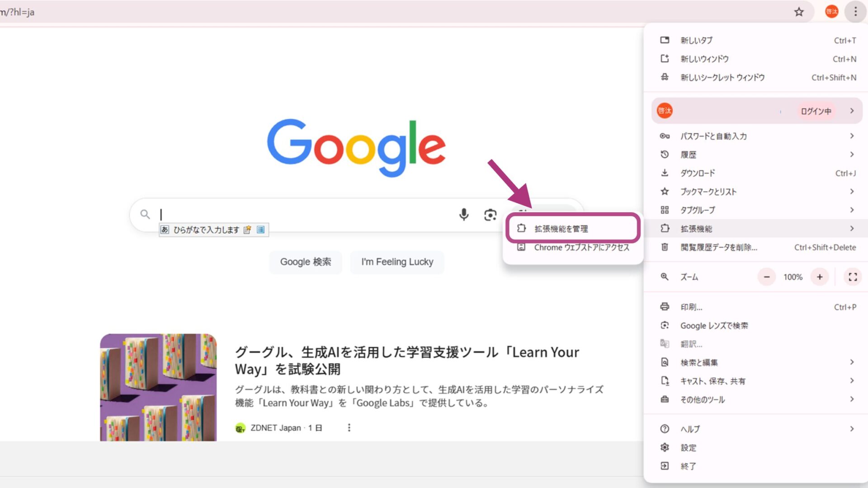Screen dimensions: 868x488
Task: Enter full screen via the fullscreen icon
Action: 853,277
